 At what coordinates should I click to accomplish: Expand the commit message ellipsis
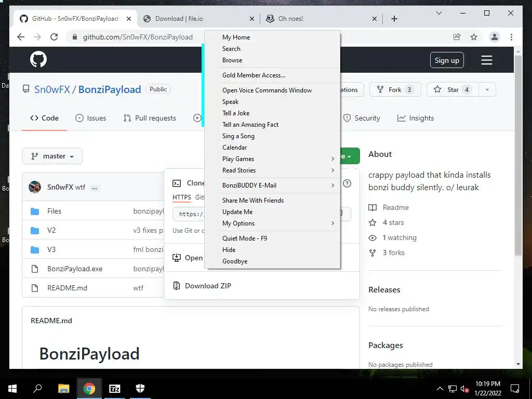pyautogui.click(x=95, y=188)
